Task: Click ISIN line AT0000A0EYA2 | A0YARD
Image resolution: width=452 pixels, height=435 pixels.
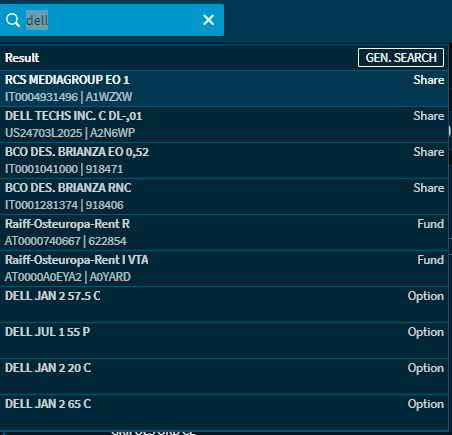Action: coord(68,277)
